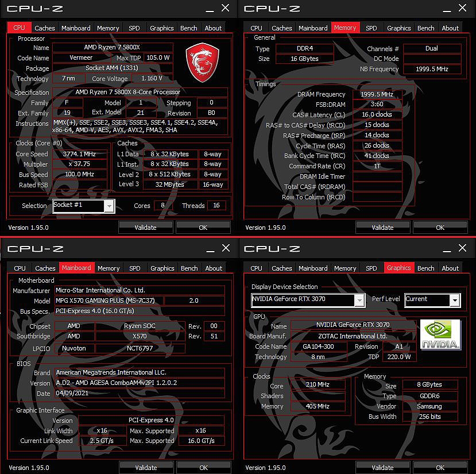The width and height of the screenshot is (476, 474).
Task: Click the NVIDIA logo in Graphics window
Action: click(x=440, y=334)
